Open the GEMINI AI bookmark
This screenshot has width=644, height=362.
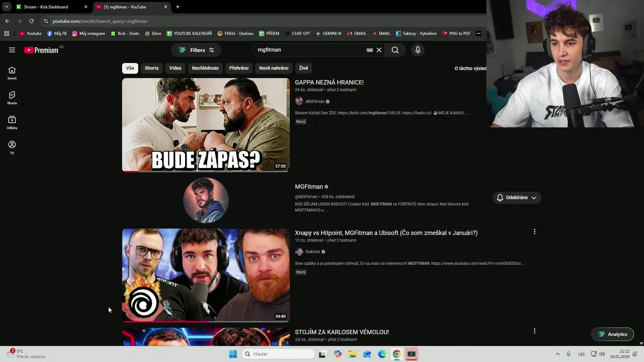[329, 33]
